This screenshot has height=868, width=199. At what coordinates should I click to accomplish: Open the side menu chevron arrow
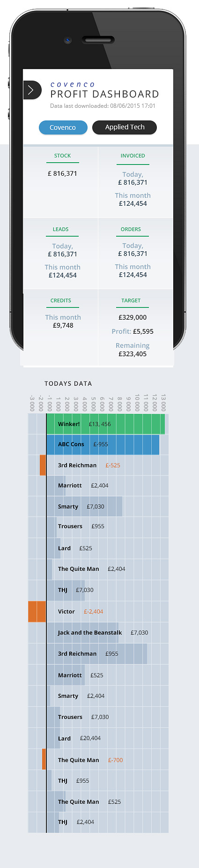tap(32, 90)
